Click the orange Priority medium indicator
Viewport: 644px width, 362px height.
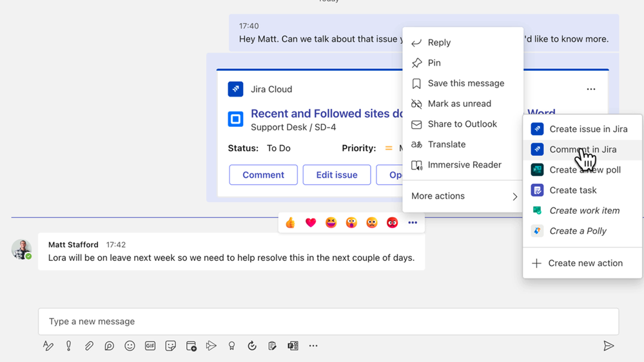click(x=389, y=148)
